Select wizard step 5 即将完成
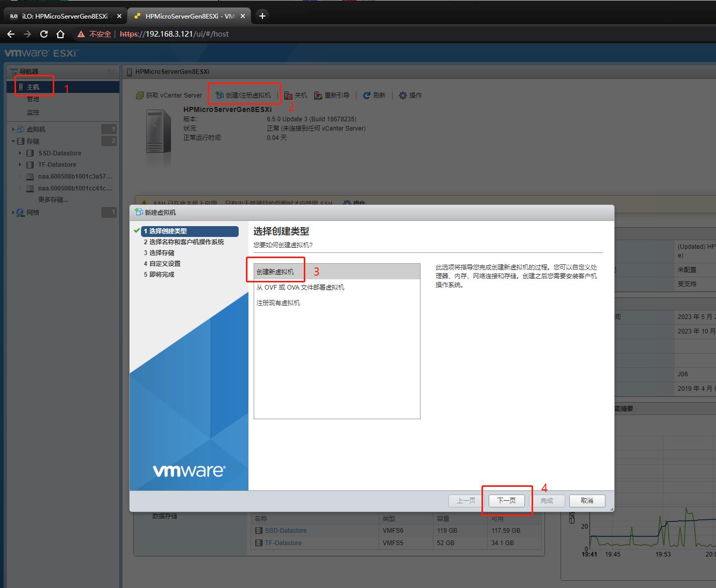 coord(159,275)
